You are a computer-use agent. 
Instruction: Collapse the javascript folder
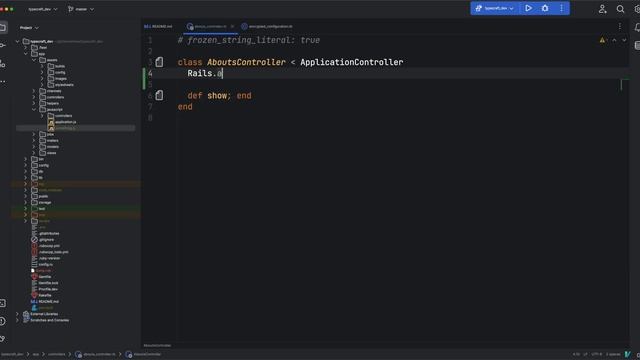pyautogui.click(x=34, y=109)
